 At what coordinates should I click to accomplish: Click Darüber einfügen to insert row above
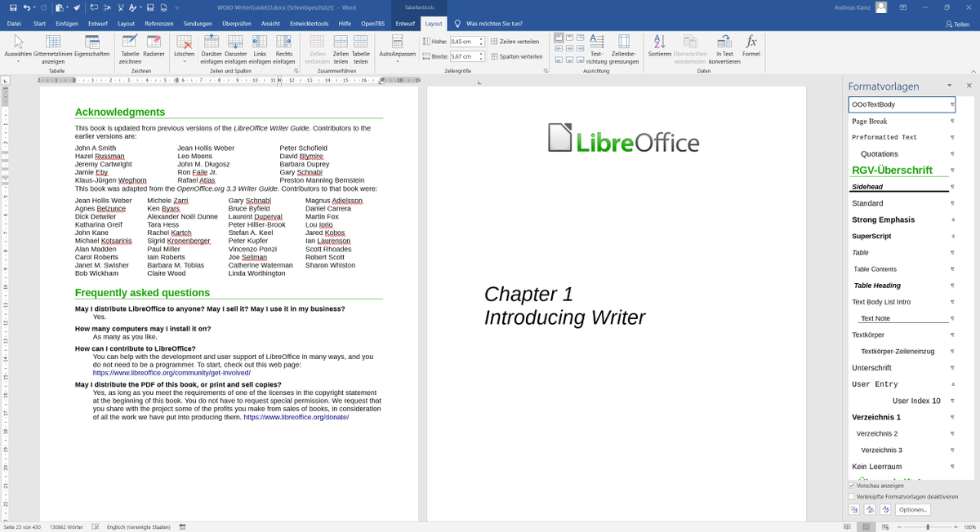click(x=212, y=49)
